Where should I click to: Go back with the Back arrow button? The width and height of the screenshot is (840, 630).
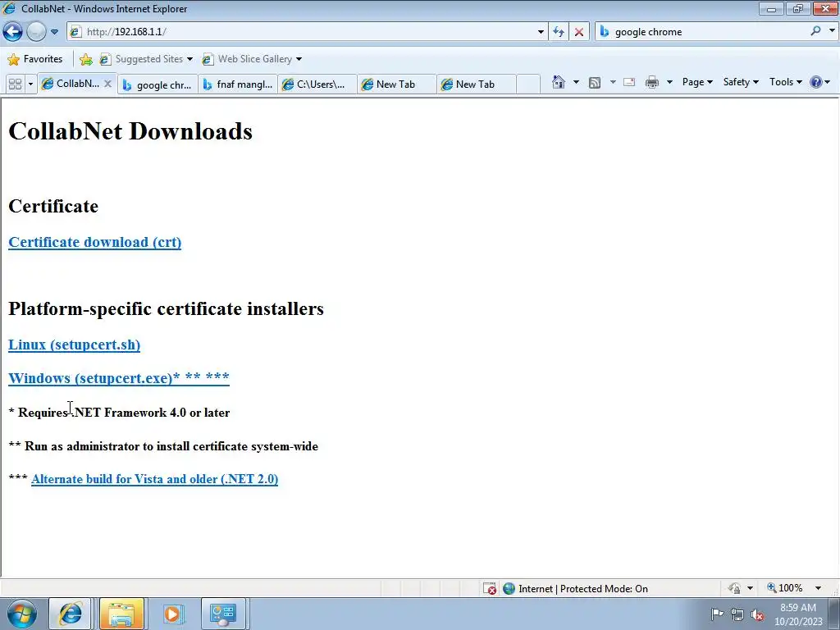pos(13,32)
